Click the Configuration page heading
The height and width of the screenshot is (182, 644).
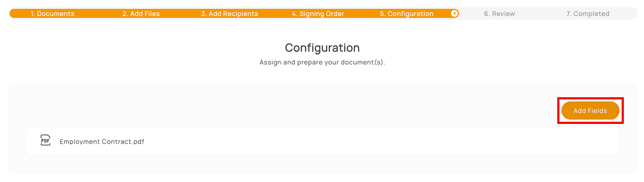point(322,47)
